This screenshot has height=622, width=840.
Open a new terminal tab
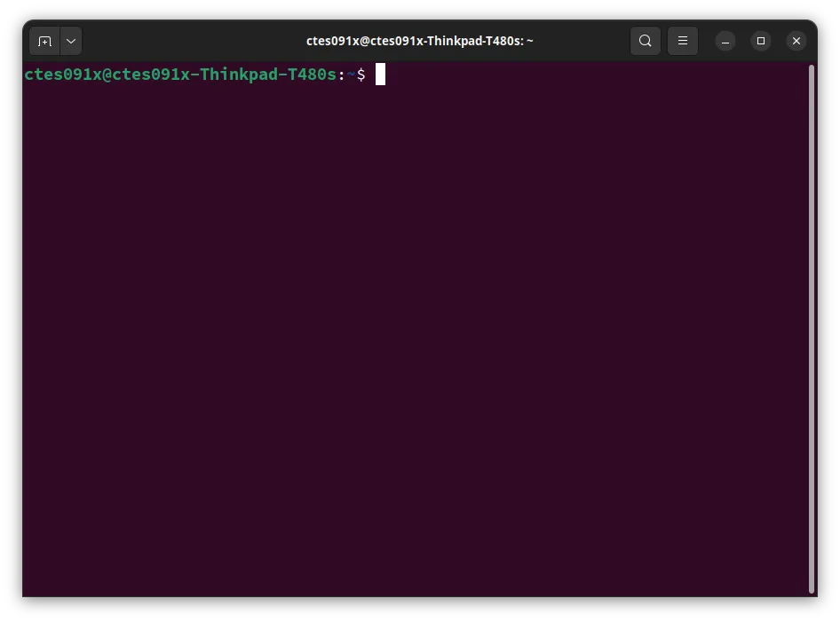[x=44, y=41]
